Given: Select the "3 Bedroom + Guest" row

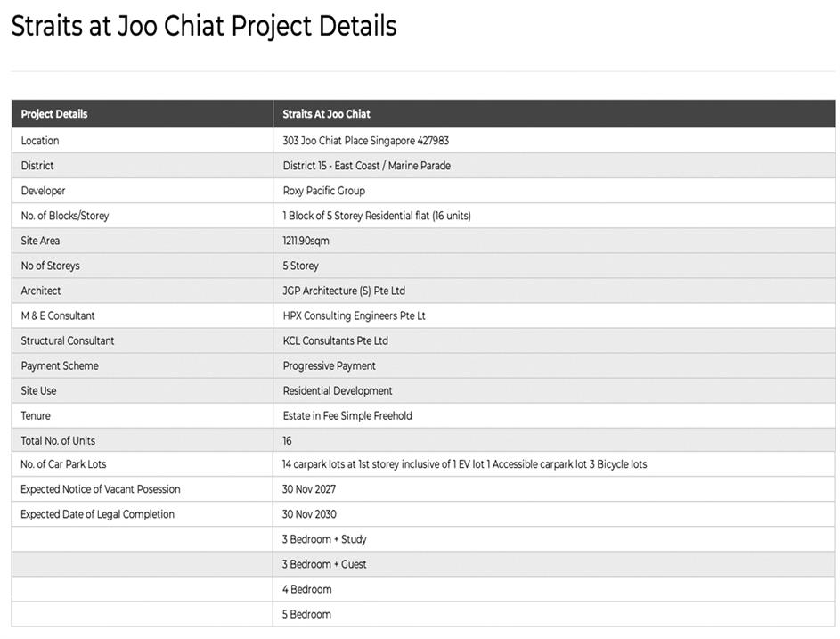Looking at the screenshot, I should [x=324, y=564].
